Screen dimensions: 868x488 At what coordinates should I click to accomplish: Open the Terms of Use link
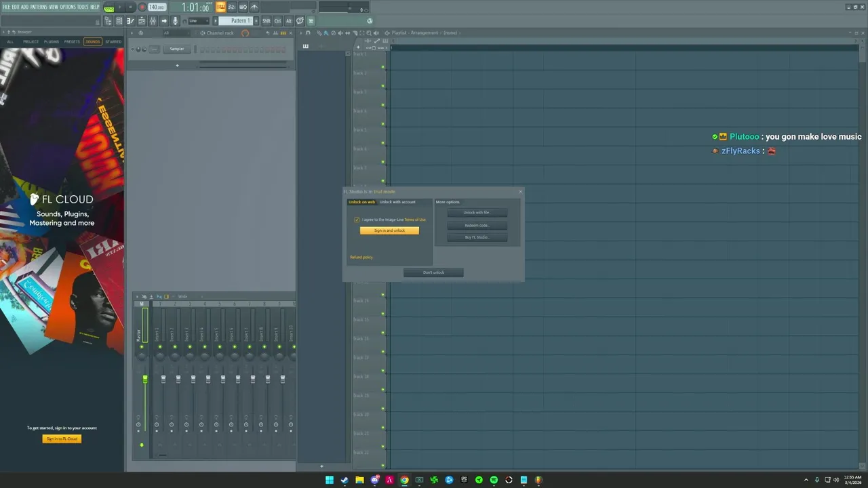click(x=415, y=220)
